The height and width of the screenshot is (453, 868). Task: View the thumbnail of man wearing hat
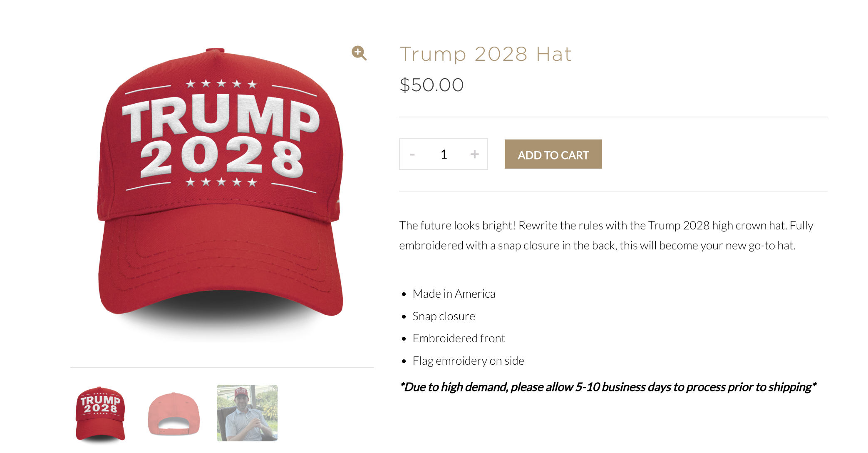coord(247,413)
